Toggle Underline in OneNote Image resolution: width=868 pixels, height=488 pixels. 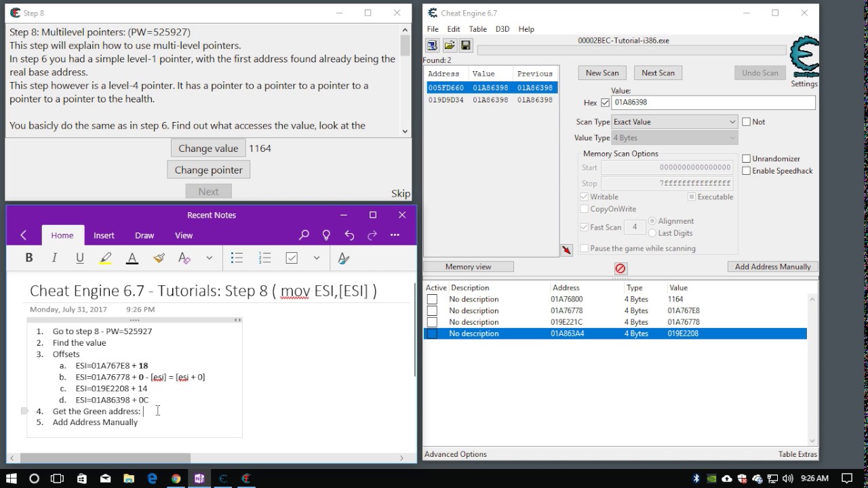[x=80, y=258]
